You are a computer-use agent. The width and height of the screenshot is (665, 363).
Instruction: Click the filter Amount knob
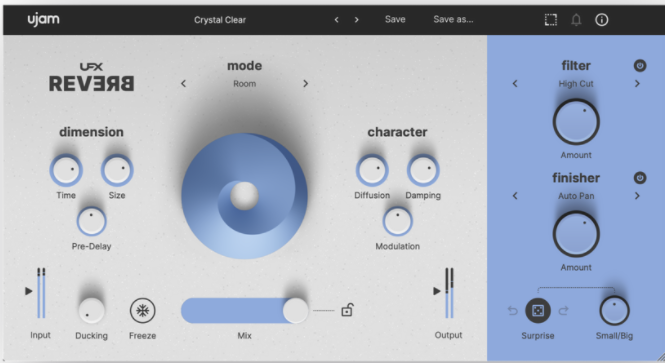(x=576, y=122)
